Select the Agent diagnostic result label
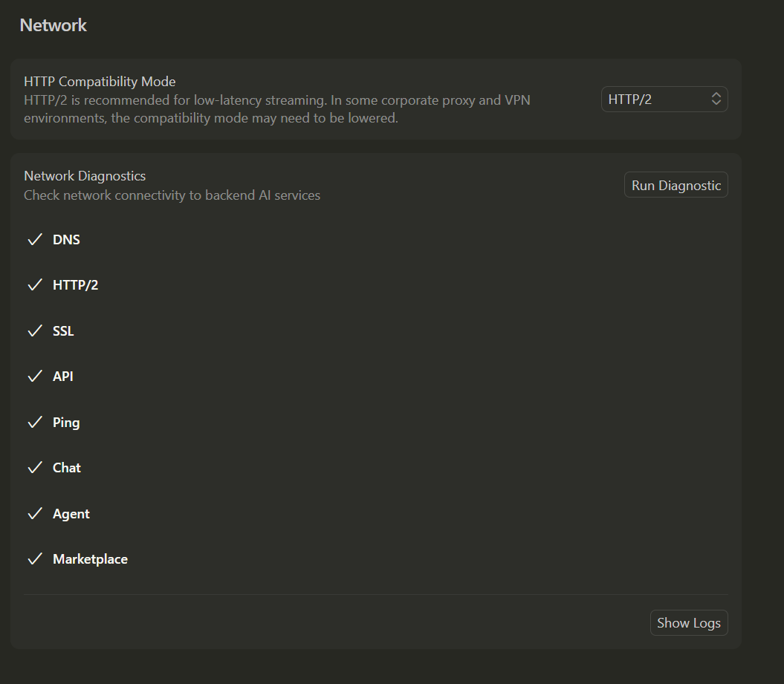The image size is (784, 684). [71, 514]
